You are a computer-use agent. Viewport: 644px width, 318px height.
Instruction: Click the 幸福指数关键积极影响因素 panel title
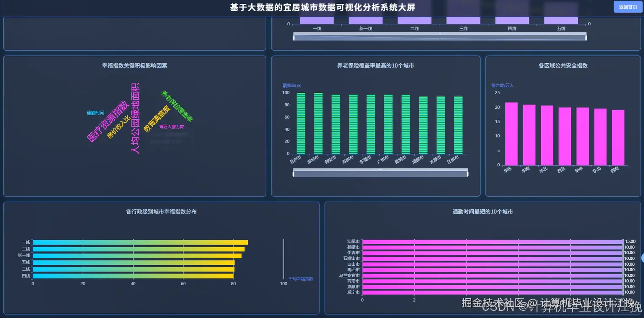point(134,66)
